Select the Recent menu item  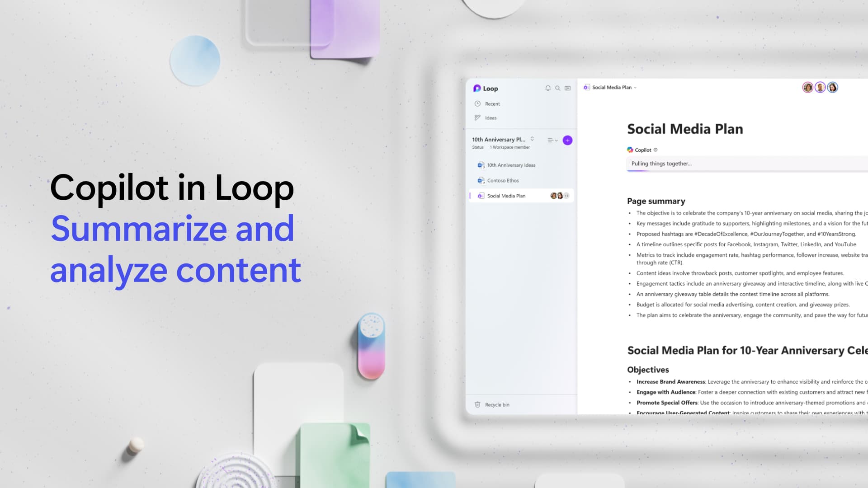click(x=491, y=103)
